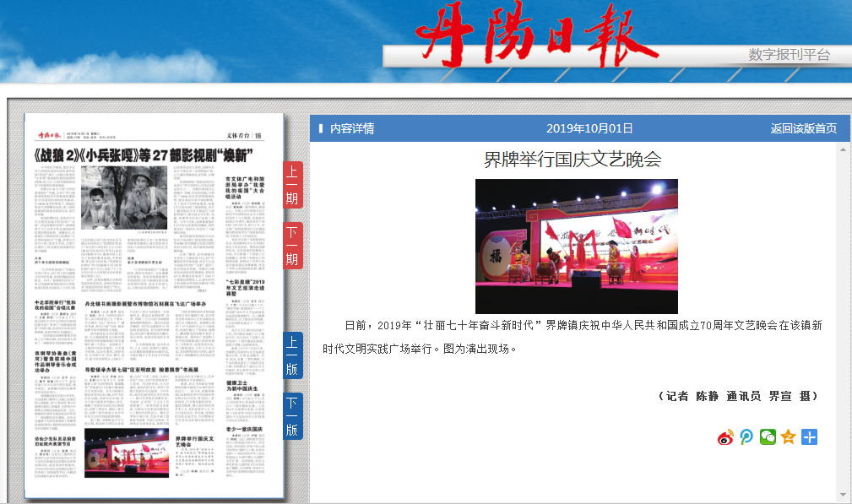Image resolution: width=852 pixels, height=504 pixels.
Task: Share article to Tencent Weibo
Action: click(746, 436)
